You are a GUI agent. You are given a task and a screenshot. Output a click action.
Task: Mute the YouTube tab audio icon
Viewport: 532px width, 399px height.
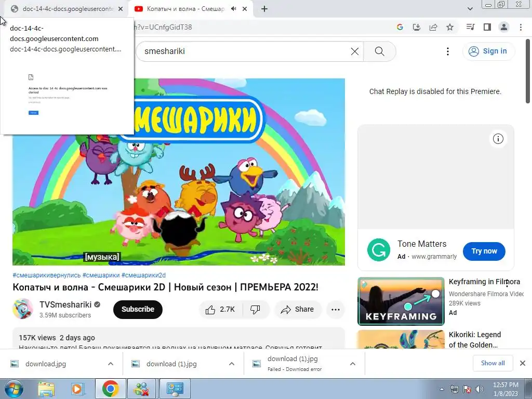(x=233, y=9)
